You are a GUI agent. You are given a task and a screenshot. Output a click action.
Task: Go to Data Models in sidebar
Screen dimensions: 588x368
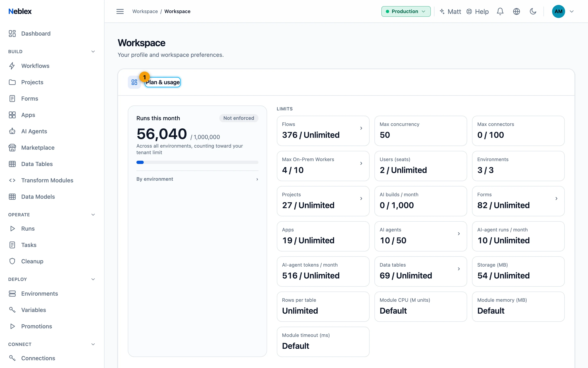[38, 197]
